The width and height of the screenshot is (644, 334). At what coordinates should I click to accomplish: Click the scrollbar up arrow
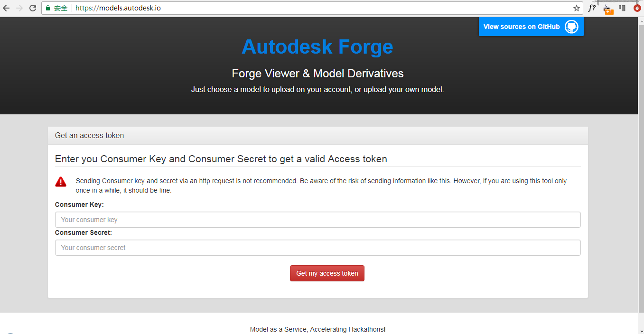tap(641, 21)
